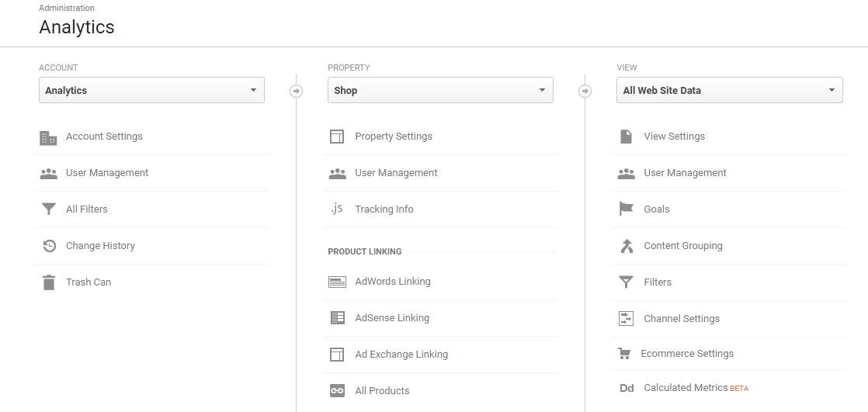Screen dimensions: 868x412
Task: Click the Analytics page title
Action: tap(76, 27)
